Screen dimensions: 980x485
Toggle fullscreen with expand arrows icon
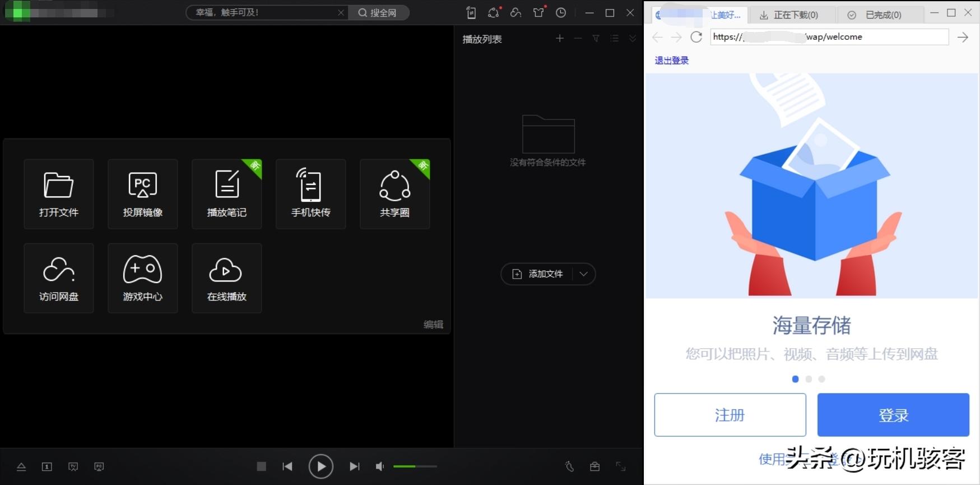pos(621,466)
